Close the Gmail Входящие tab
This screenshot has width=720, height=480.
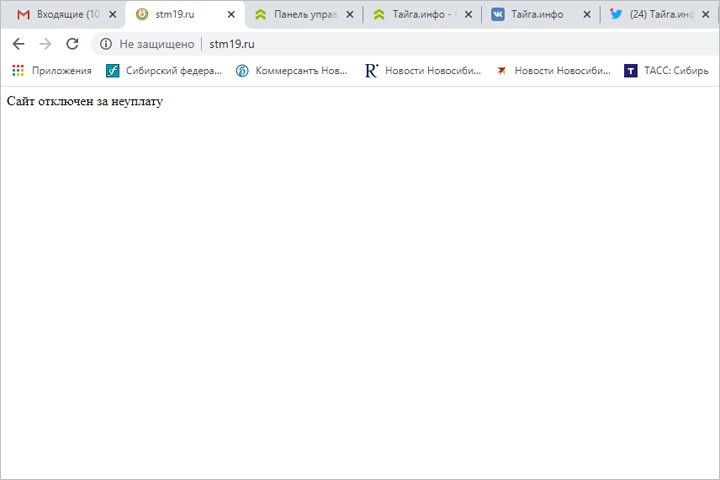pyautogui.click(x=113, y=15)
